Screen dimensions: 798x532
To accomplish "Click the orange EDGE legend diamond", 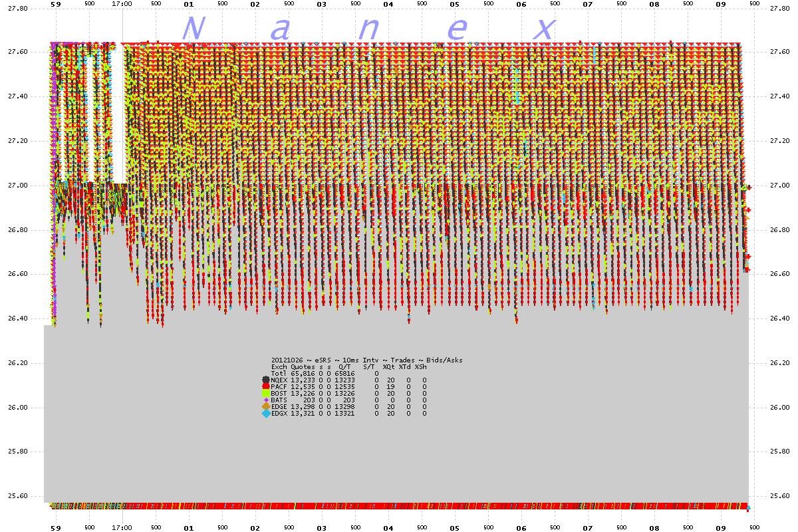I will click(x=266, y=406).
